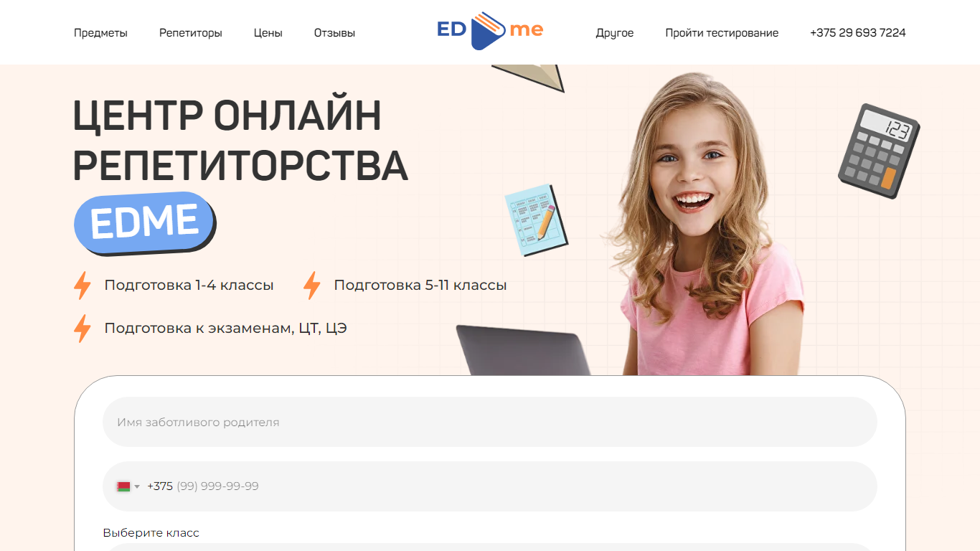The image size is (980, 551).
Task: Open the Belarus flag country code dropdown
Action: [128, 486]
